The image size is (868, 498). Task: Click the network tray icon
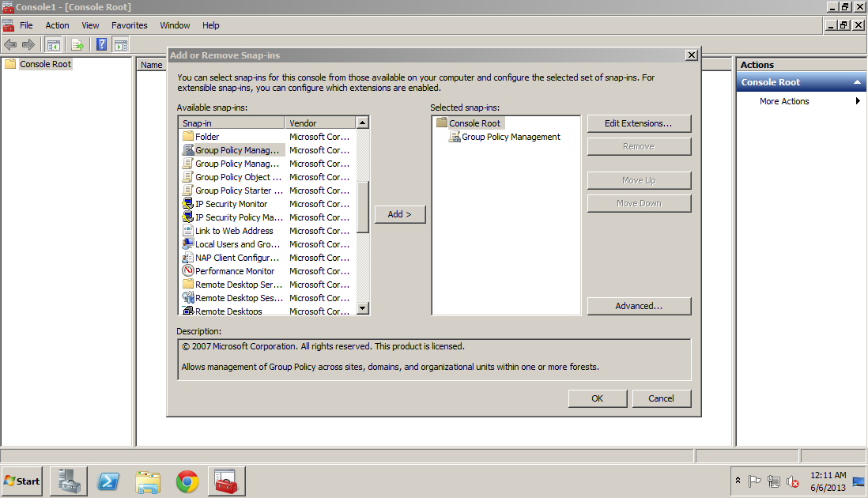[774, 482]
